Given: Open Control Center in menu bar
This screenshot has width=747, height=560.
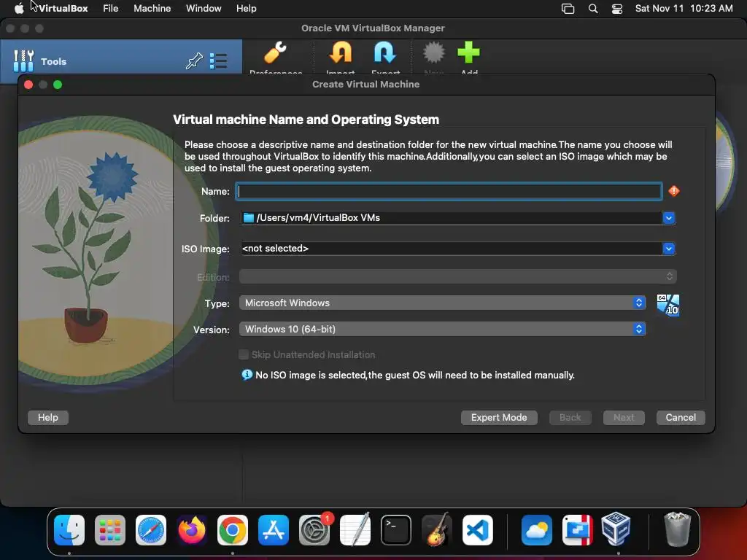Looking at the screenshot, I should tap(617, 9).
